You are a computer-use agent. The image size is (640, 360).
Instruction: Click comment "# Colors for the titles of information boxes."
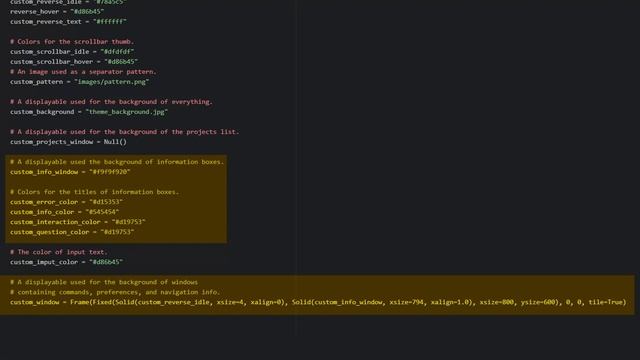(95, 192)
